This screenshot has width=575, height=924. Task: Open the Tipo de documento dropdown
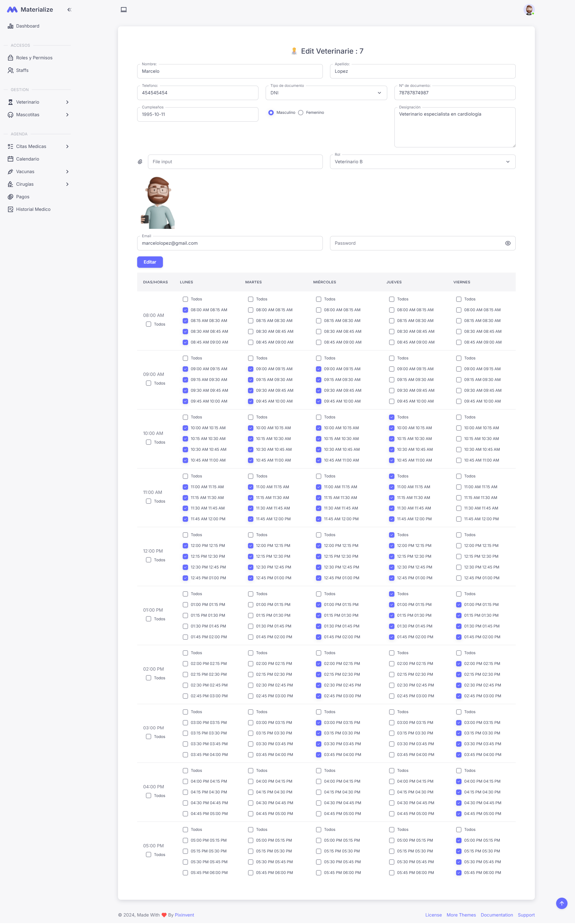click(x=326, y=93)
